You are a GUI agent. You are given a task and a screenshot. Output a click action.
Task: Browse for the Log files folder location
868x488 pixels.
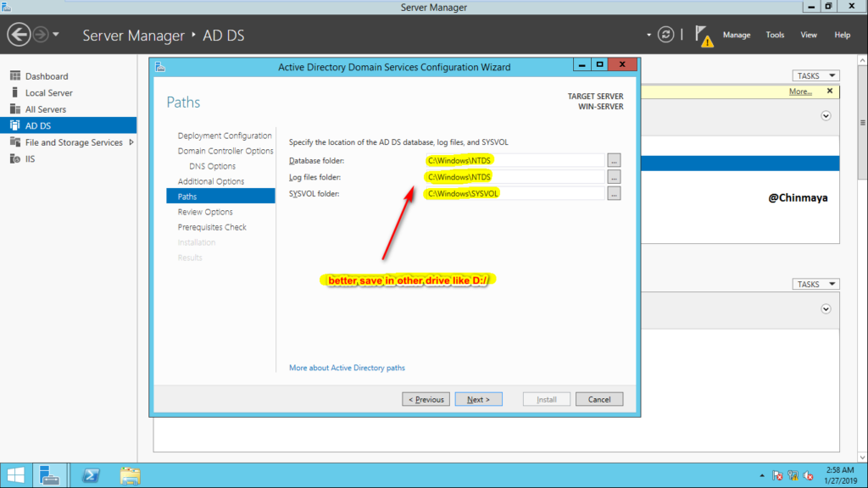click(x=614, y=177)
